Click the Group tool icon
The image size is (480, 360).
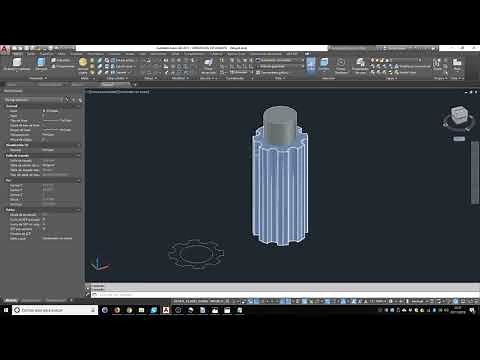(x=437, y=63)
